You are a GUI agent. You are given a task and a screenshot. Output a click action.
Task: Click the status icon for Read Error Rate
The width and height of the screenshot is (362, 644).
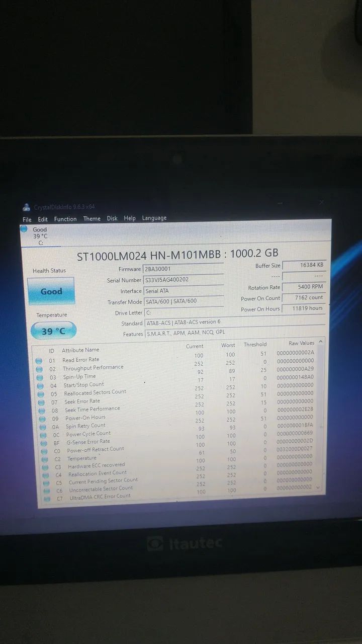[x=39, y=361]
